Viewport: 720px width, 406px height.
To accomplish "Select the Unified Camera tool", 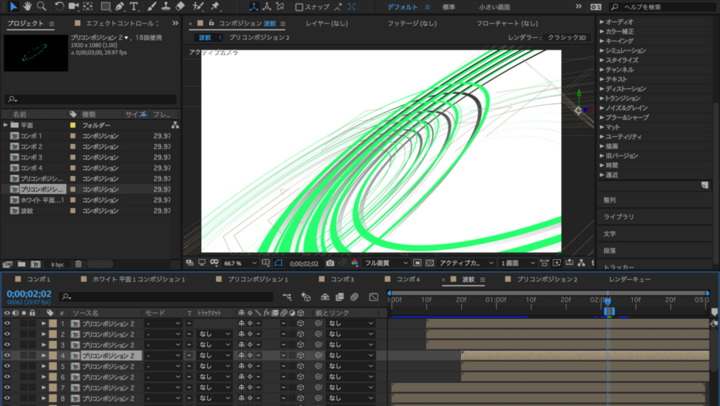I will (73, 6).
